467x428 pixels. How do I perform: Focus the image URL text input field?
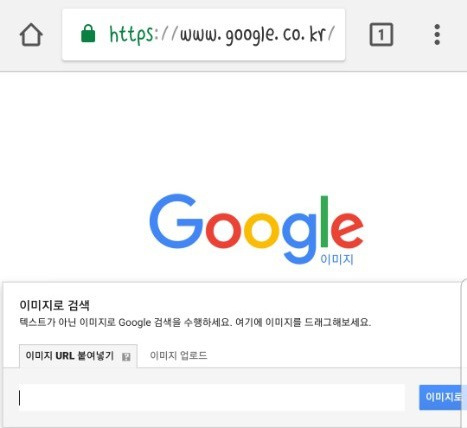pyautogui.click(x=212, y=398)
